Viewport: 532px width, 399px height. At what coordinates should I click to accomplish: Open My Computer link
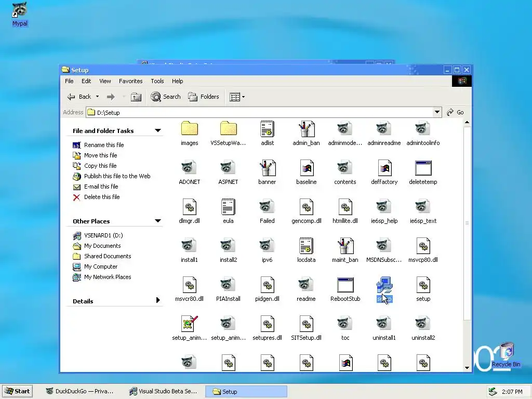101,267
